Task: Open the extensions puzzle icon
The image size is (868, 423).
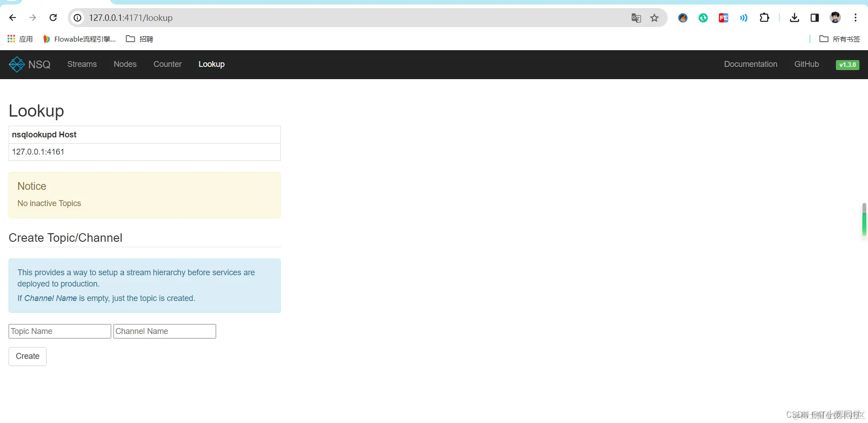Action: (764, 18)
